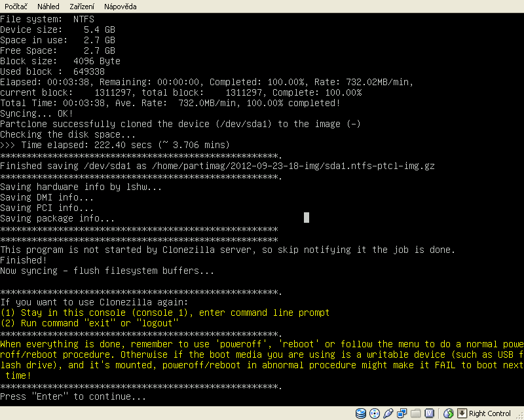The image size is (524, 420).
Task: Click the hard disk activity icon
Action: click(x=361, y=413)
